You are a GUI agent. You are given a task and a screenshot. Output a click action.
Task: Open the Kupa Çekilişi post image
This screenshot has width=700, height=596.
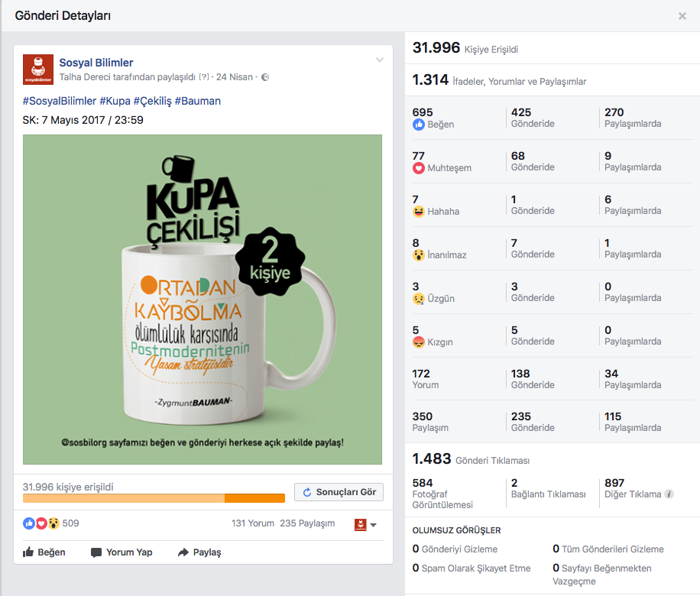203,300
